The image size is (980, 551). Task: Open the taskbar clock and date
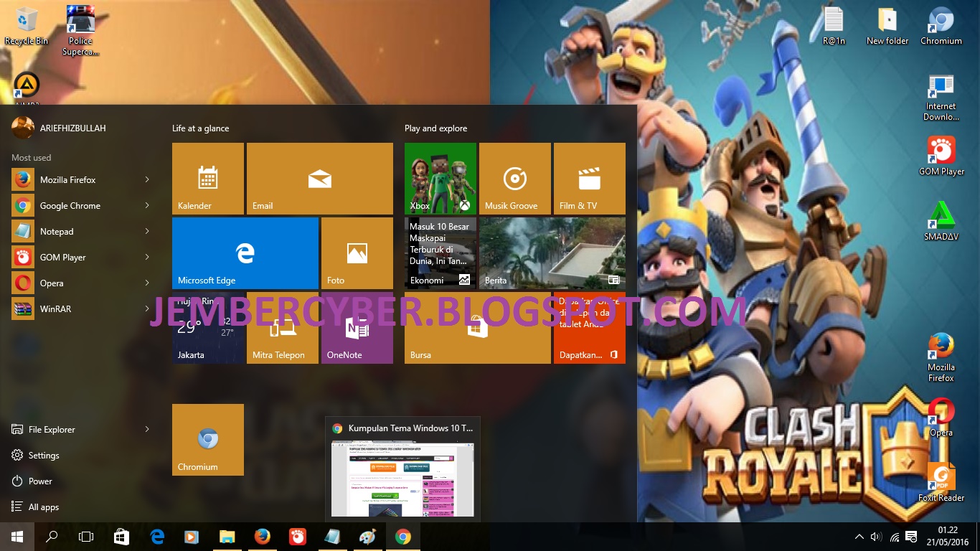click(948, 537)
